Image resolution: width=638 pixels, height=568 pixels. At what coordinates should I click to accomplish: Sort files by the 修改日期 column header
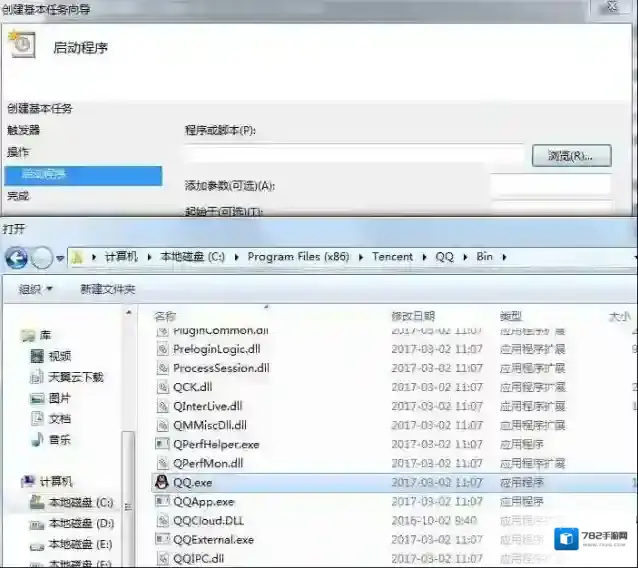pos(413,316)
